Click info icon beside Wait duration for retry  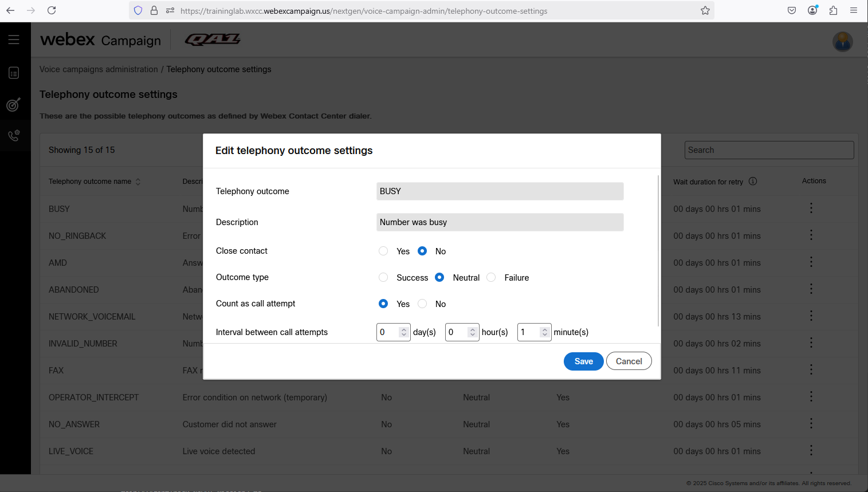tap(753, 182)
